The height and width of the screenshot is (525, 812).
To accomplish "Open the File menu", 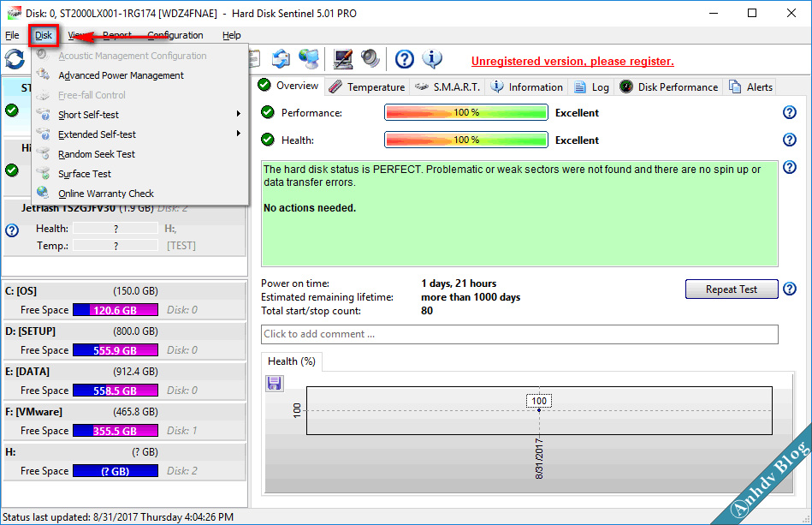I will click(12, 35).
